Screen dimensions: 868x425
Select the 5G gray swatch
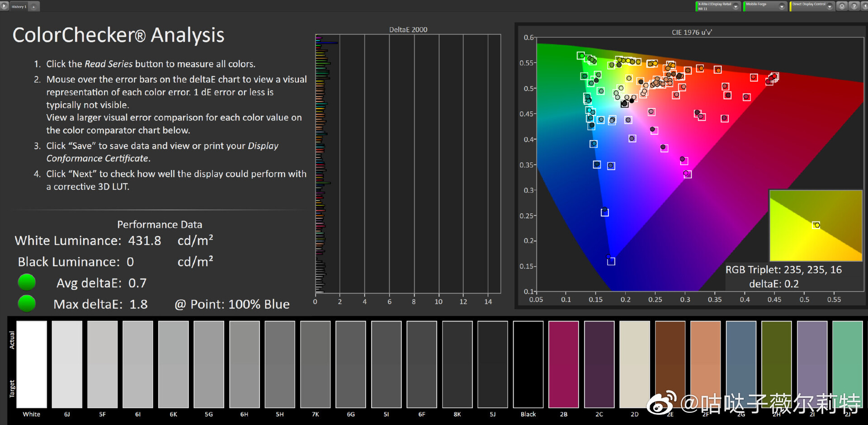[x=209, y=364]
